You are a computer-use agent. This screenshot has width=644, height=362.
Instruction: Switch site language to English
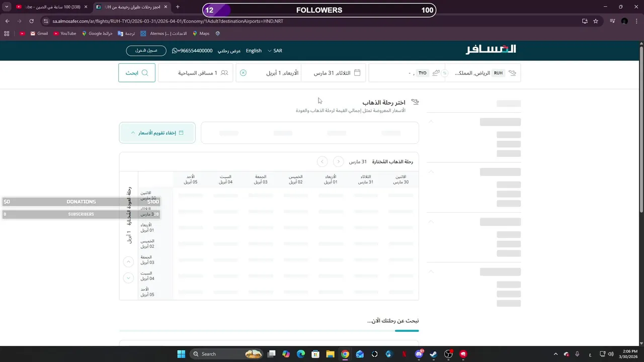tap(254, 51)
